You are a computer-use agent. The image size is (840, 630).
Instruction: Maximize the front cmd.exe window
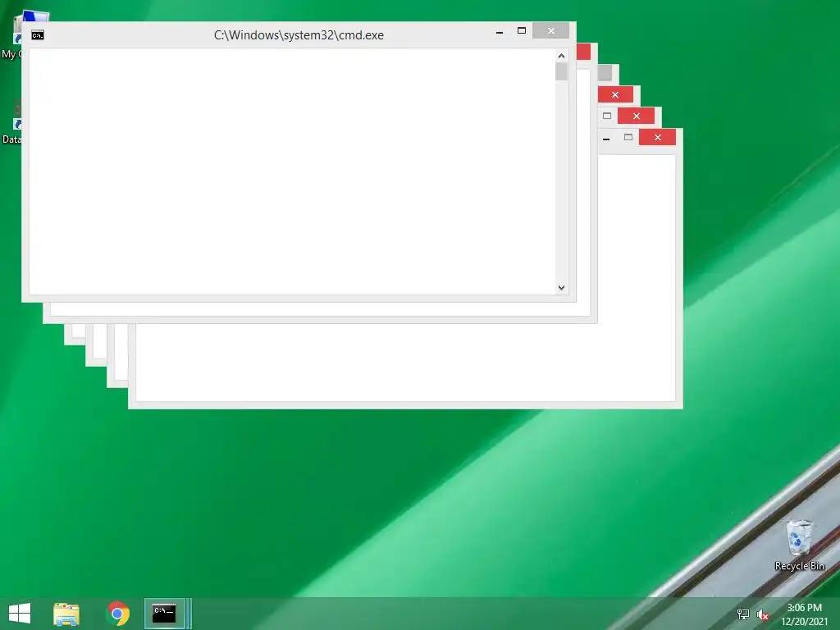pos(521,31)
